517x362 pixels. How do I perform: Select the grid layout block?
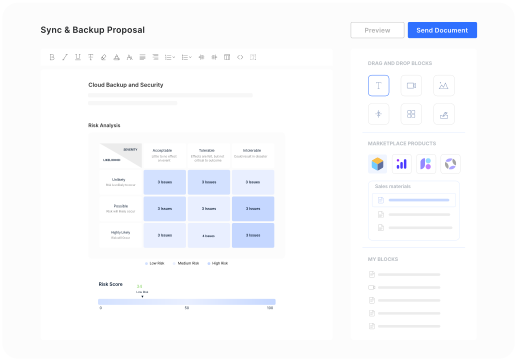coord(411,114)
